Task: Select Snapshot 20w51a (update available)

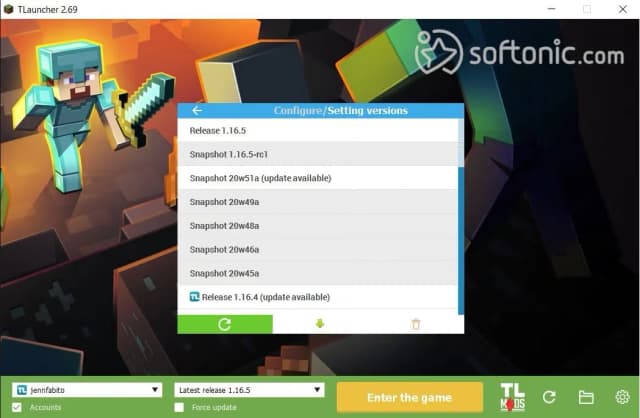Action: 318,178
